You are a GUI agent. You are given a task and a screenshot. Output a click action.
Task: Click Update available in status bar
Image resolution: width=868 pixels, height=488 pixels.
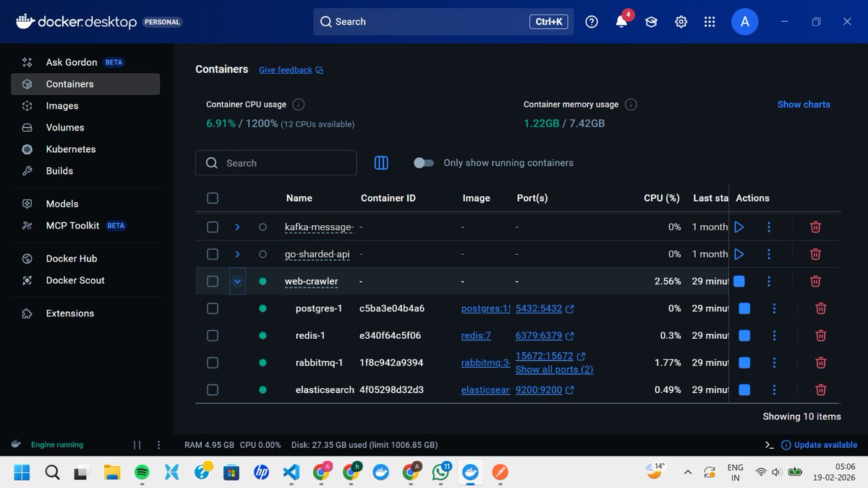(x=820, y=445)
